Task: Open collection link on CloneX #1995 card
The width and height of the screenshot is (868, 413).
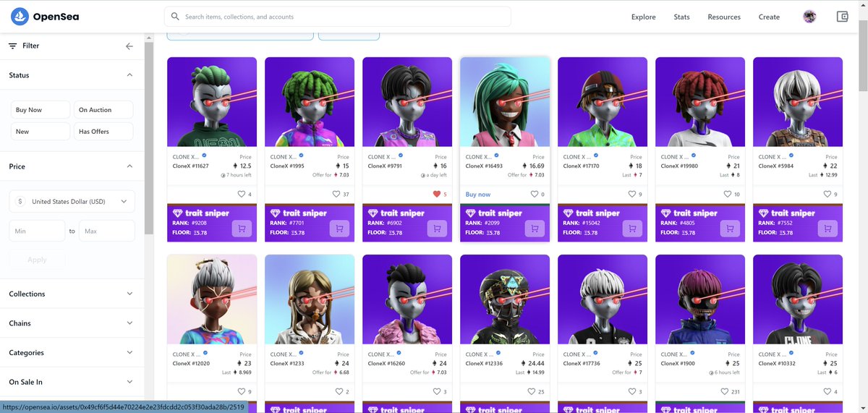Action: click(x=282, y=157)
